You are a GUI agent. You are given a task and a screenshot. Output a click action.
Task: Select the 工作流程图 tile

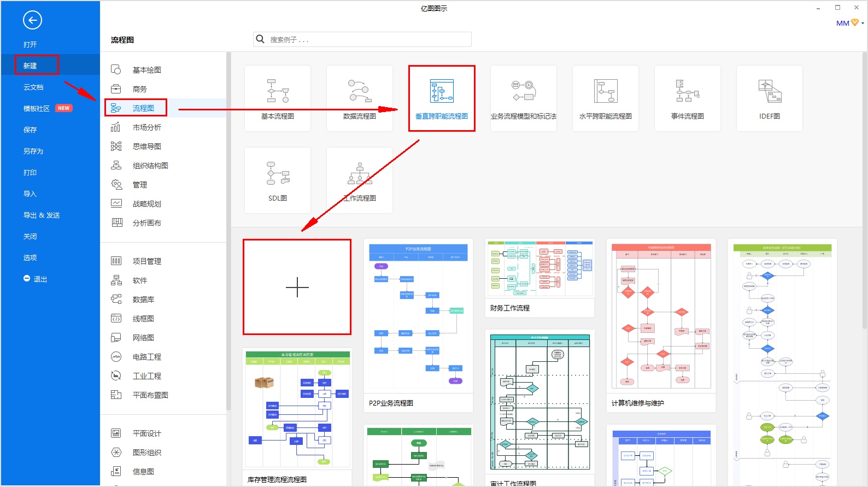point(360,180)
